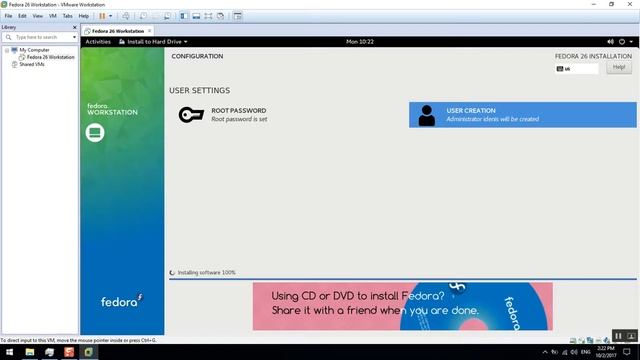Toggle the Show Library sidebar toolbar icon
The height and width of the screenshot is (360, 640).
(x=184, y=16)
